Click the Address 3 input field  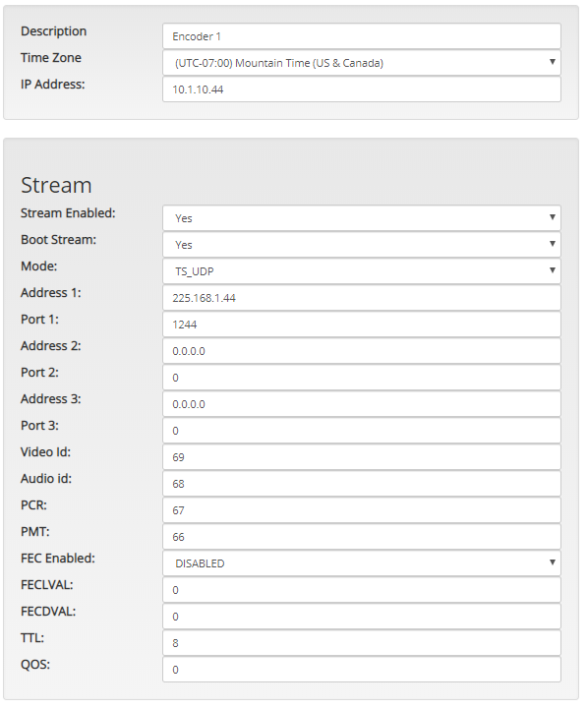[x=362, y=404]
